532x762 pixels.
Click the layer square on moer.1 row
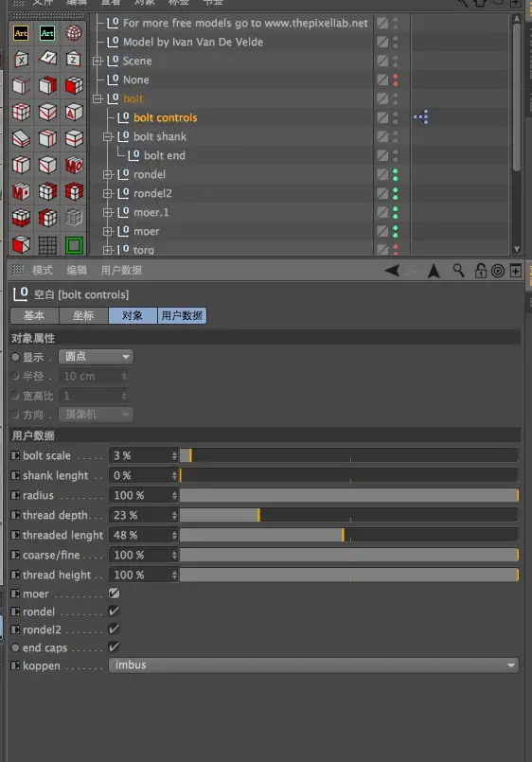point(382,212)
